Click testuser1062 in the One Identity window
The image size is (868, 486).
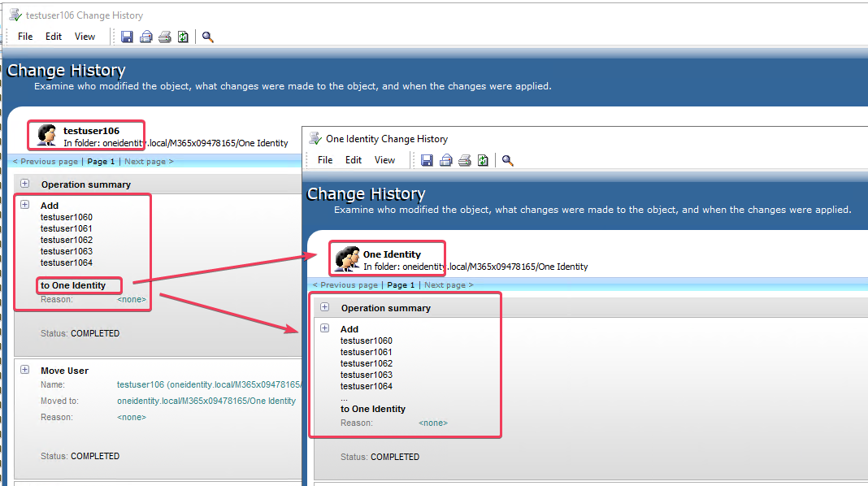pyautogui.click(x=367, y=363)
